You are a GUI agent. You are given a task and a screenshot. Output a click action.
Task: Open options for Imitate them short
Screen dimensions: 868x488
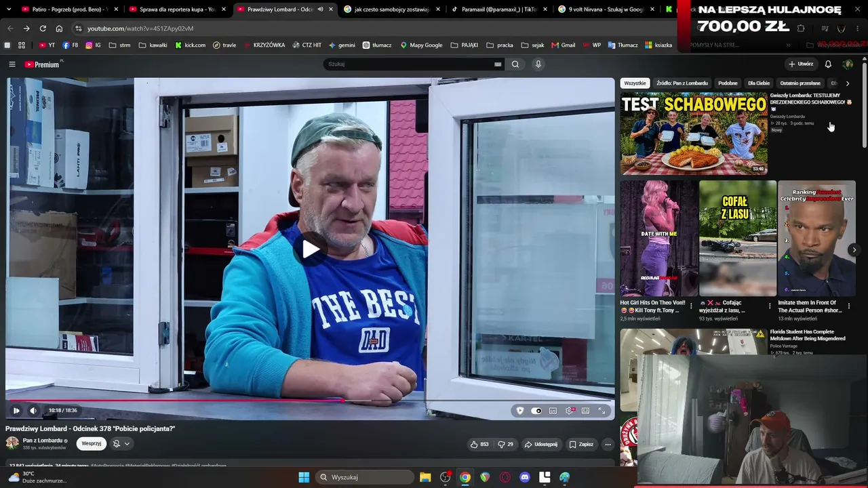(x=848, y=306)
